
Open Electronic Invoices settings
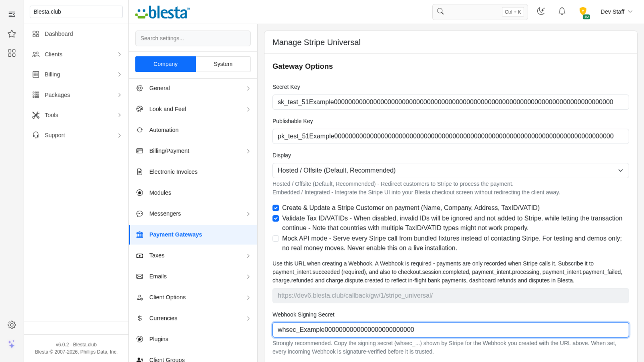(x=193, y=172)
